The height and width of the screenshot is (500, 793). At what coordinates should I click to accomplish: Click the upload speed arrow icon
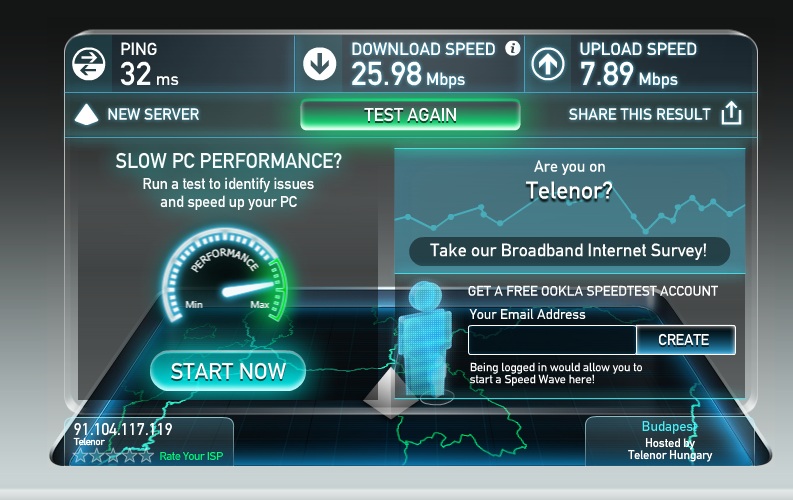pyautogui.click(x=548, y=64)
